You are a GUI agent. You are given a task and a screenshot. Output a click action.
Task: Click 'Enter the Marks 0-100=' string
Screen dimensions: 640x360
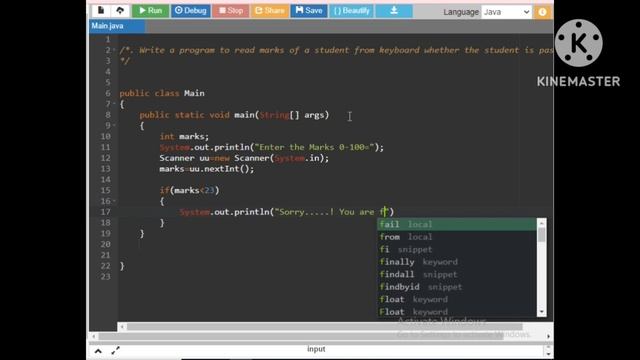(314, 147)
